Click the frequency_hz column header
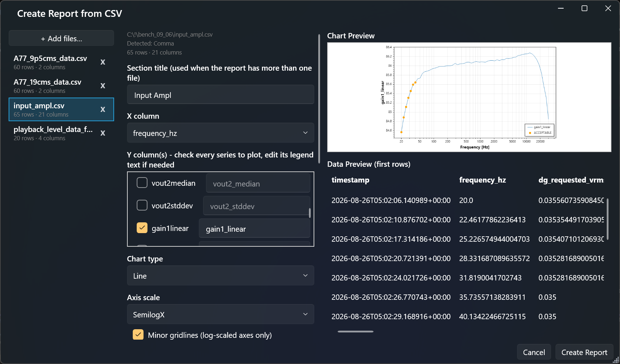Screen dimensions: 620x364 pyautogui.click(x=483, y=180)
